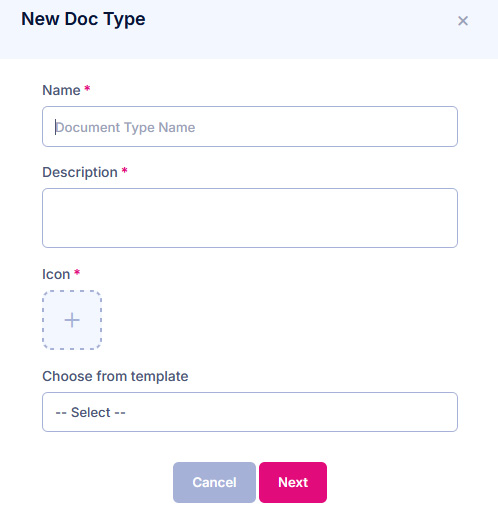The height and width of the screenshot is (513, 498).
Task: Click the required asterisk beside Description
Action: (x=125, y=170)
